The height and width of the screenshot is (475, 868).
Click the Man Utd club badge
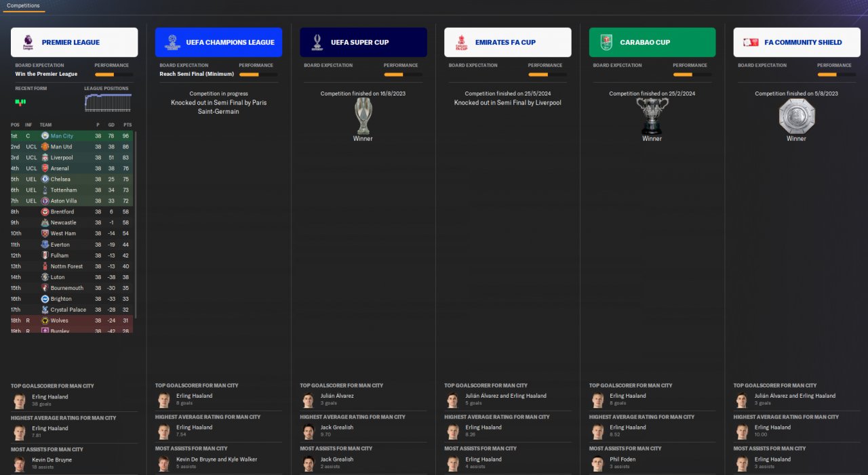pyautogui.click(x=45, y=146)
